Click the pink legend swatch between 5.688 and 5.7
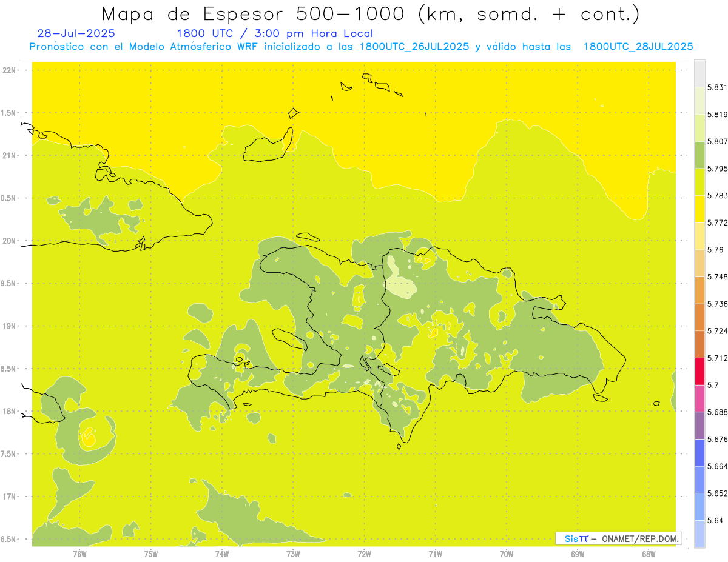This screenshot has height=562, width=728. click(699, 398)
